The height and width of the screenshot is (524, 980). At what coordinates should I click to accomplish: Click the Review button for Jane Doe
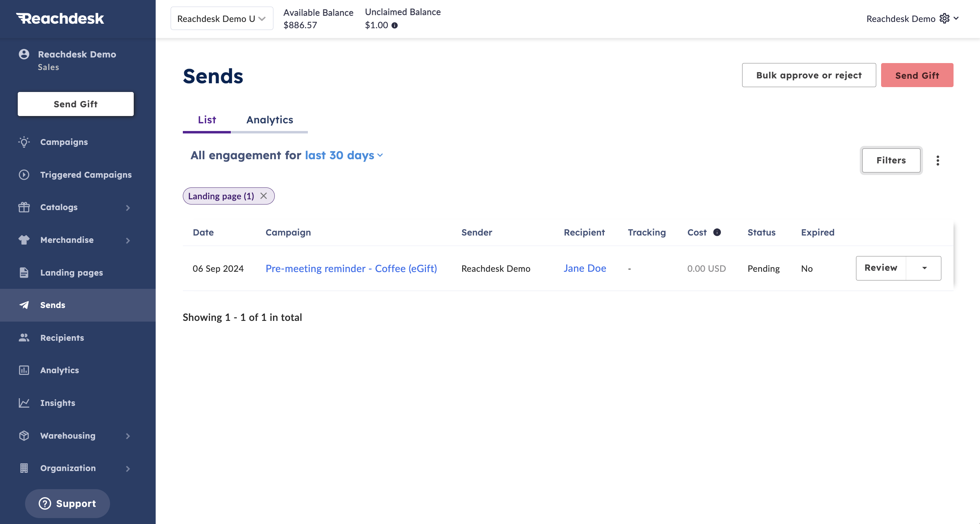pyautogui.click(x=881, y=268)
